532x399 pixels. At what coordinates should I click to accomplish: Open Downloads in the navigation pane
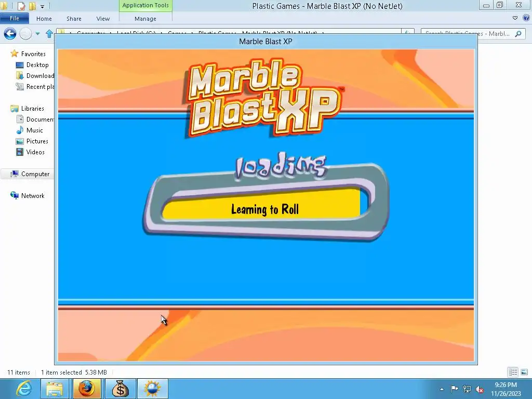pos(40,76)
